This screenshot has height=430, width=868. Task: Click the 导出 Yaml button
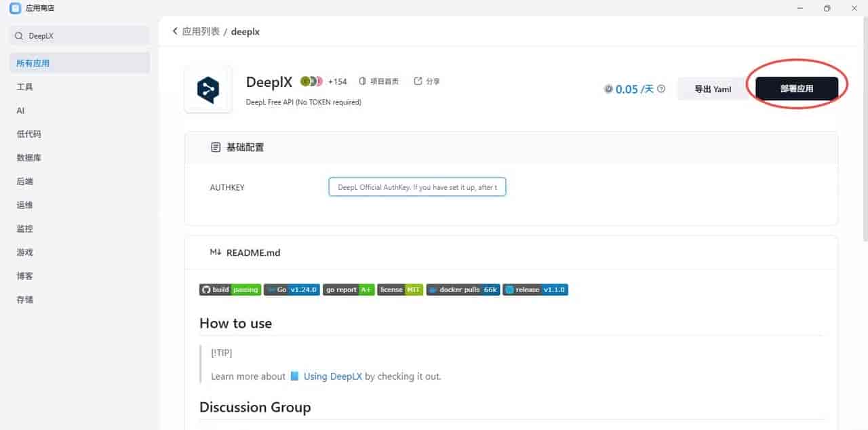(713, 89)
